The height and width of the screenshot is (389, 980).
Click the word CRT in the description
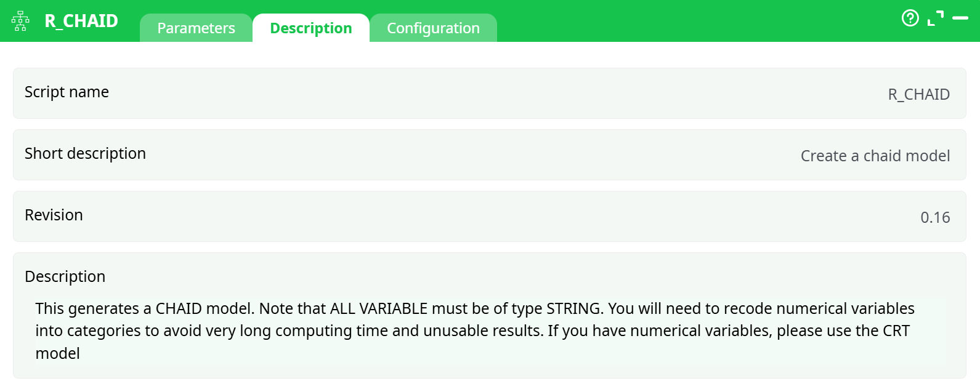click(x=896, y=331)
